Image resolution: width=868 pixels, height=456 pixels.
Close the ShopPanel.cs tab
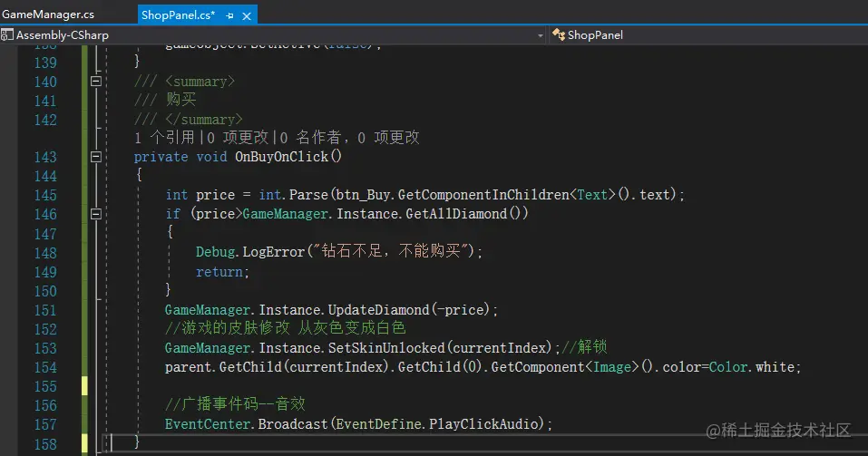[x=247, y=16]
